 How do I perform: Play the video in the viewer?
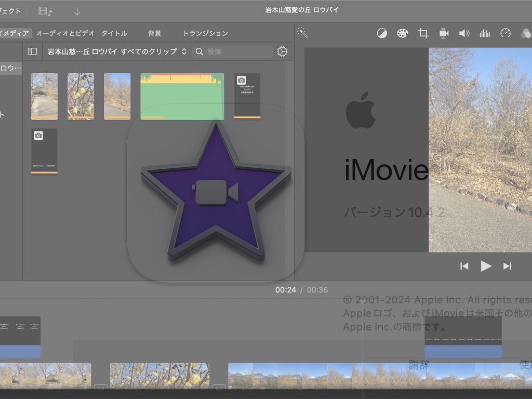click(486, 266)
